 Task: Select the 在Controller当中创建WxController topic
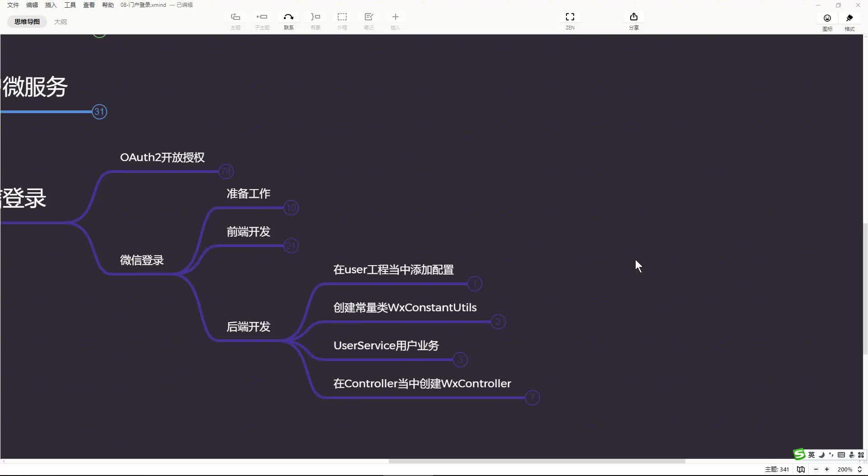click(x=422, y=384)
